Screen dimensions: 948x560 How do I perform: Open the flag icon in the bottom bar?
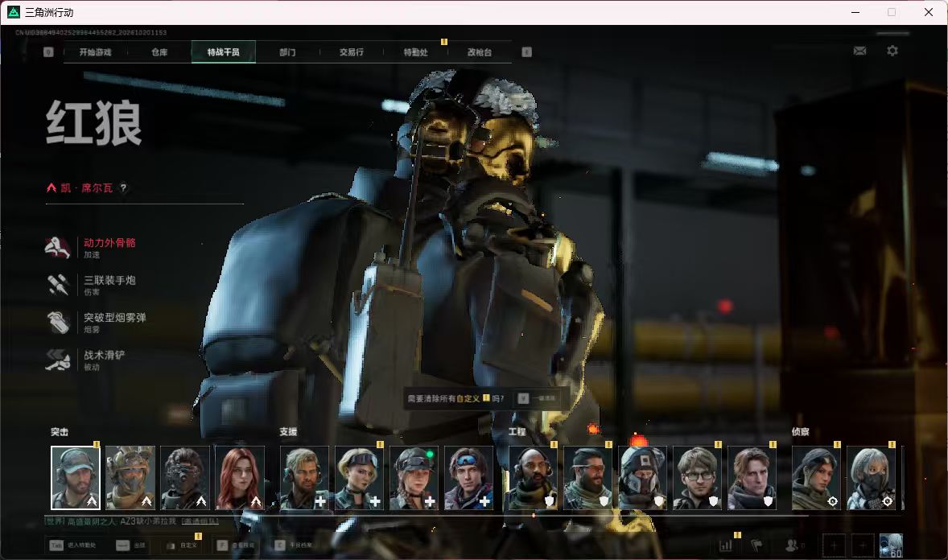[x=756, y=546]
